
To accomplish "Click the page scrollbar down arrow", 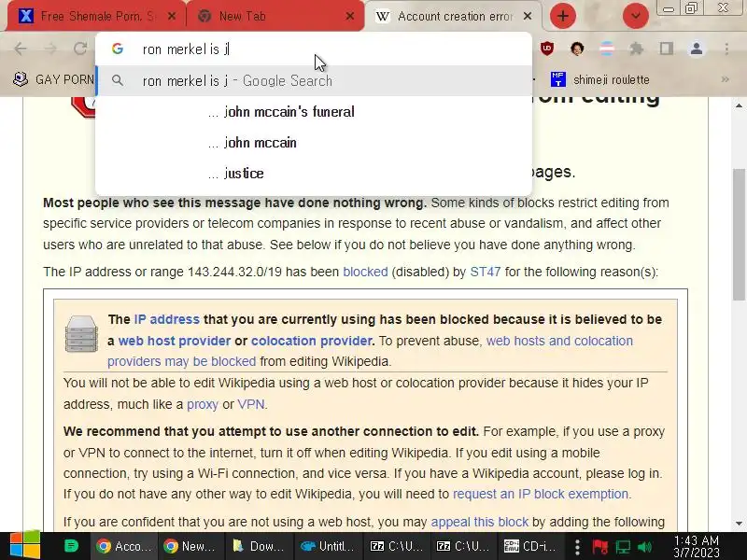I will click(x=739, y=524).
